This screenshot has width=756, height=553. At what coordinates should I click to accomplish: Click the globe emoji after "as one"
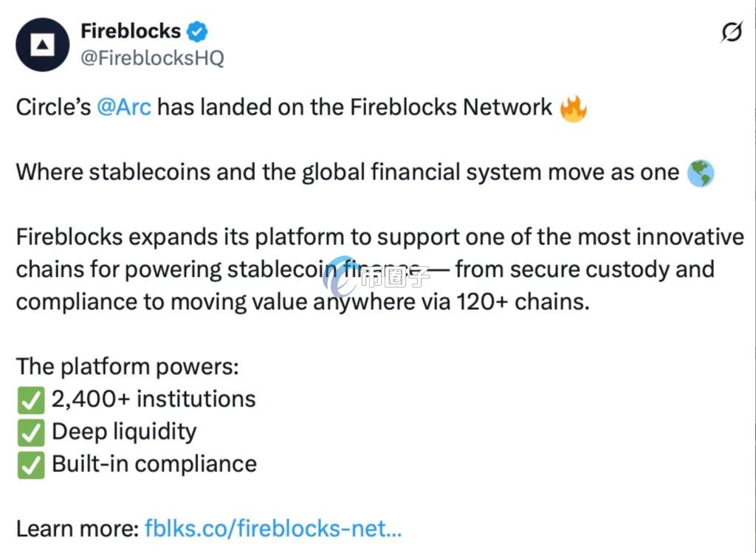click(700, 174)
